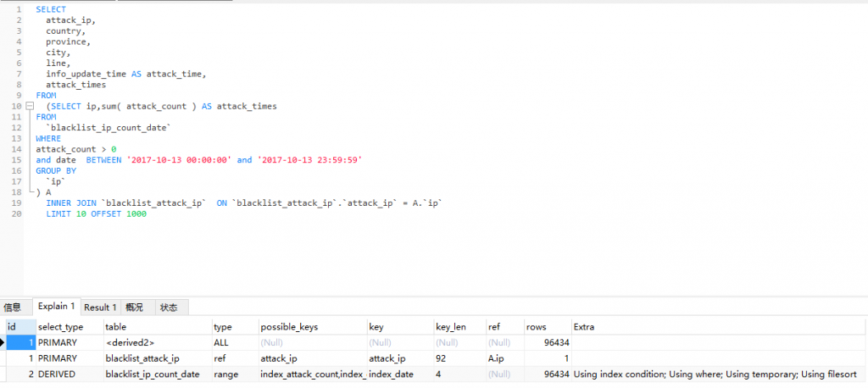Click the table column header
This screenshot has width=868, height=388.
pos(158,327)
